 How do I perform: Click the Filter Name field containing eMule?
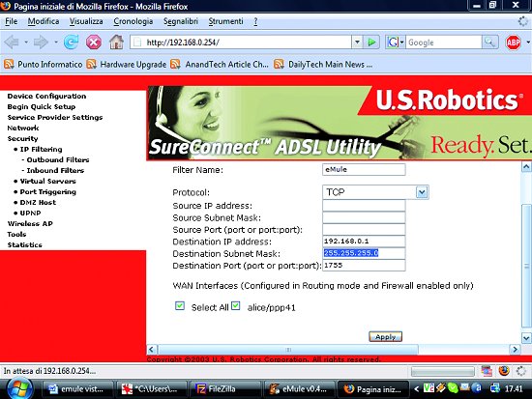pyautogui.click(x=364, y=169)
